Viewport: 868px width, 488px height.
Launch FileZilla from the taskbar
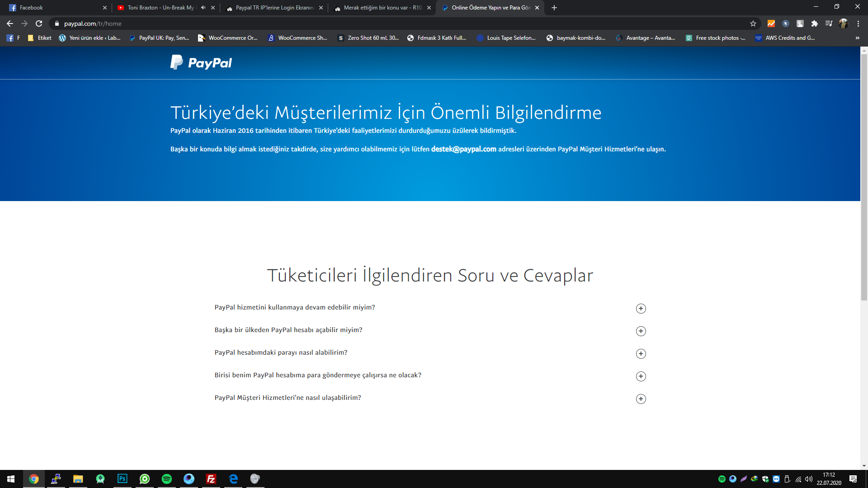[211, 479]
